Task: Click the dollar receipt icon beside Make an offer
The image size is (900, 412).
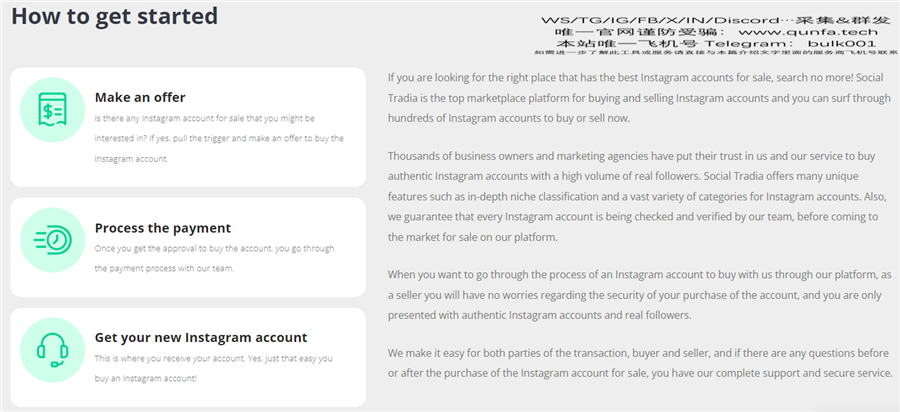Action: (x=52, y=109)
